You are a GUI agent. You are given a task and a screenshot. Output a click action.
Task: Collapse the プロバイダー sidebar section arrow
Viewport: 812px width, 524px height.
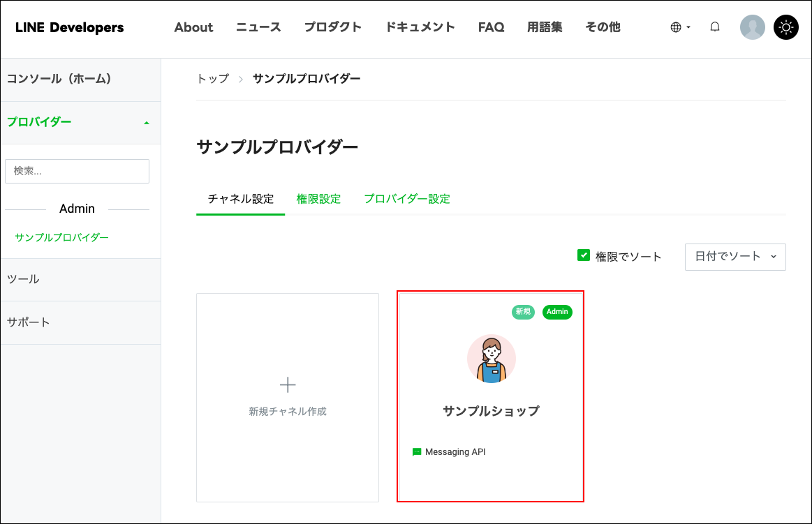pos(147,123)
